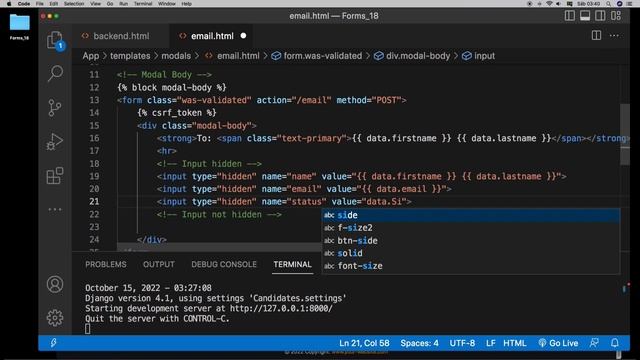Open the Accounts menu icon

55,284
